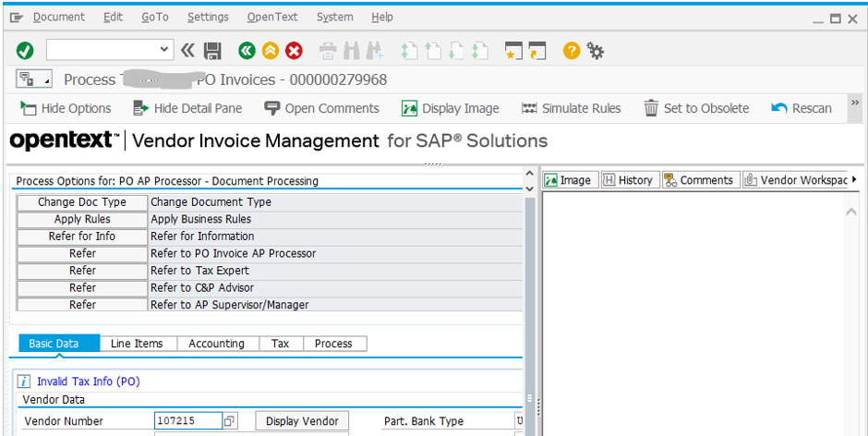Switch to the Line Items tab
The image size is (868, 436).
137,344
